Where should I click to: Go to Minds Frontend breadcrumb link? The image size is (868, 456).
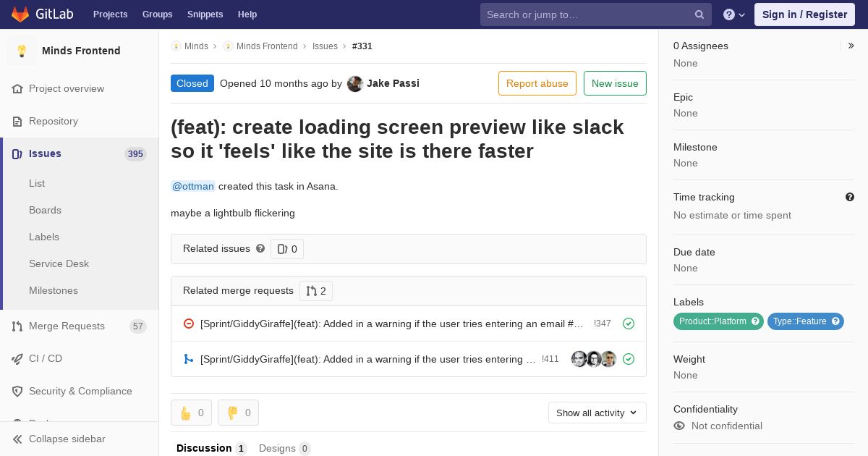point(267,46)
